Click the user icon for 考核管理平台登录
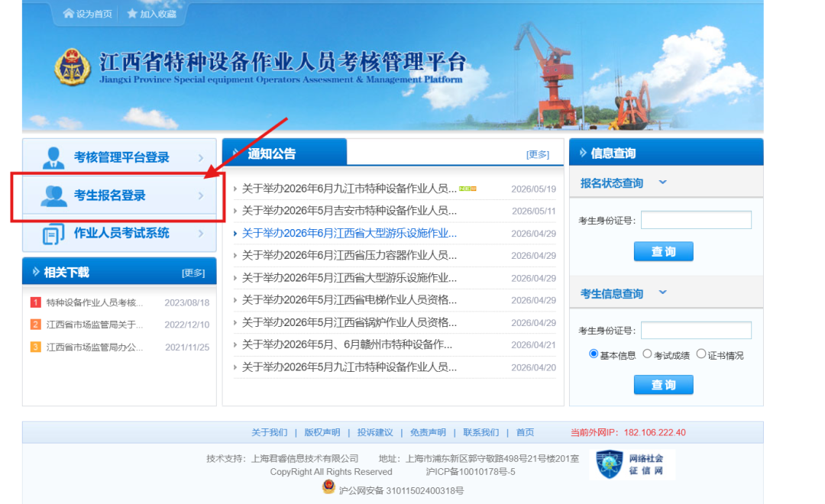The height and width of the screenshot is (504, 825). pyautogui.click(x=53, y=158)
